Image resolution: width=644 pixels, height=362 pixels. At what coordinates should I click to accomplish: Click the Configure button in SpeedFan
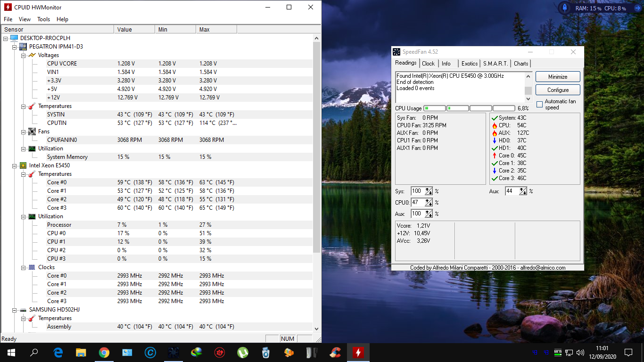coord(558,90)
